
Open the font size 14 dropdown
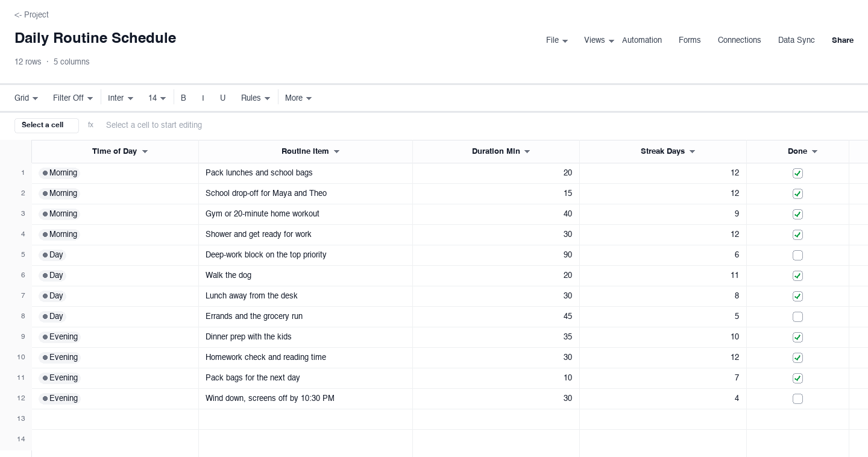tap(157, 98)
